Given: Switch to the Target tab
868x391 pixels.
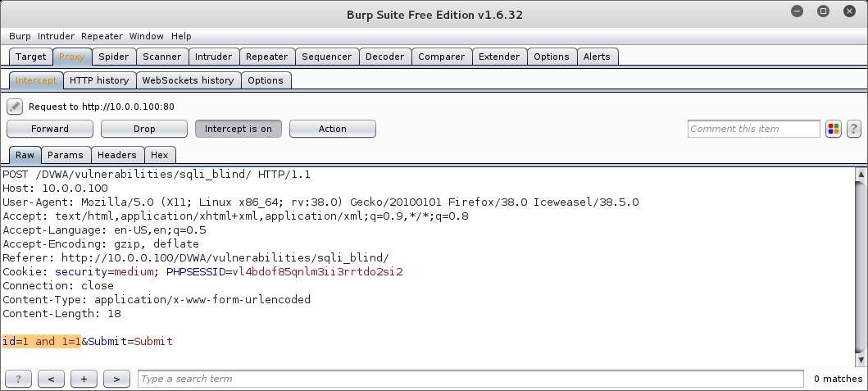Looking at the screenshot, I should click(30, 57).
